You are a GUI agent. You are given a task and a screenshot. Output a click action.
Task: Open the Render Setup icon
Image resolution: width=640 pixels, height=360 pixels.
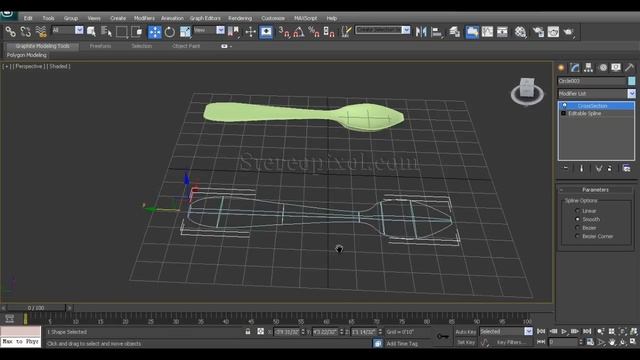tap(538, 31)
